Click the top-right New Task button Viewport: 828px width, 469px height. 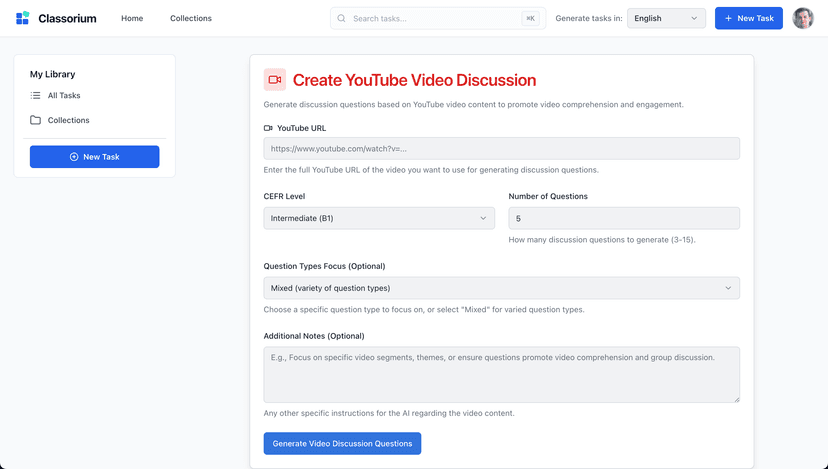pos(748,18)
